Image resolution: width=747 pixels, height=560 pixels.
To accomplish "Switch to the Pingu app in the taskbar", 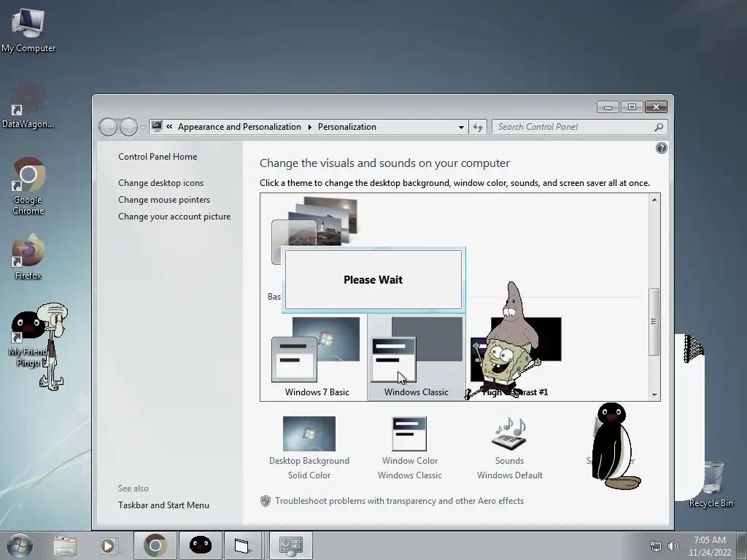I will tap(201, 545).
